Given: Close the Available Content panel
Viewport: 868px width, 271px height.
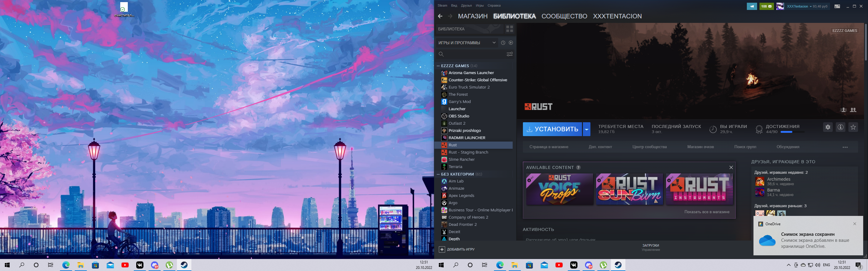Looking at the screenshot, I should click(x=731, y=168).
